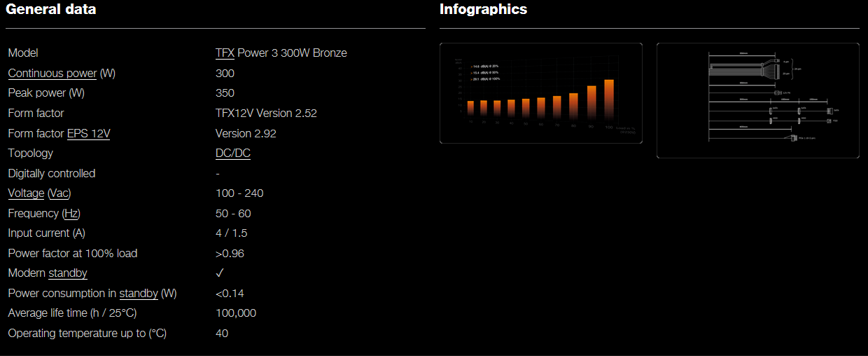Viewport: 868px width, 356px height.
Task: Click the DC/DC topology link
Action: coord(233,153)
